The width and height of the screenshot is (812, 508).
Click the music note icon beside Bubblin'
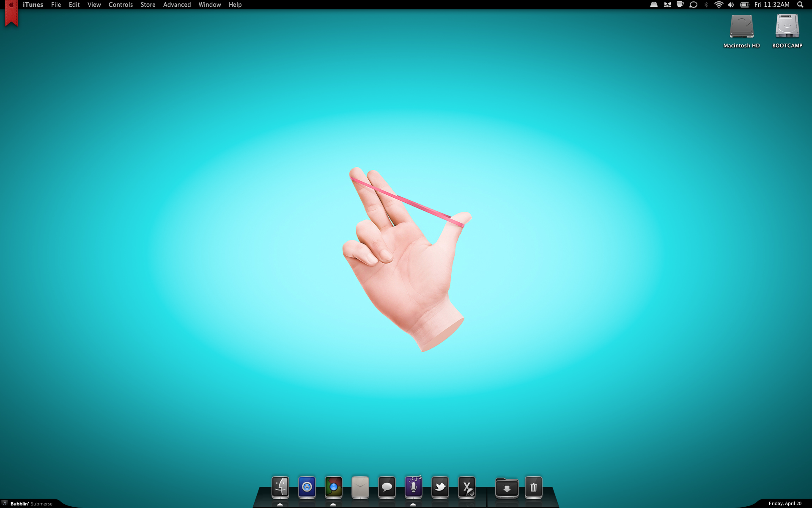coord(5,503)
